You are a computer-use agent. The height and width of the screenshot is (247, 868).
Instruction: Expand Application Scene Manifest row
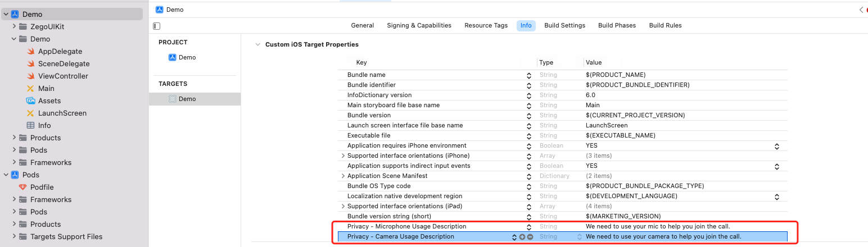tap(343, 176)
